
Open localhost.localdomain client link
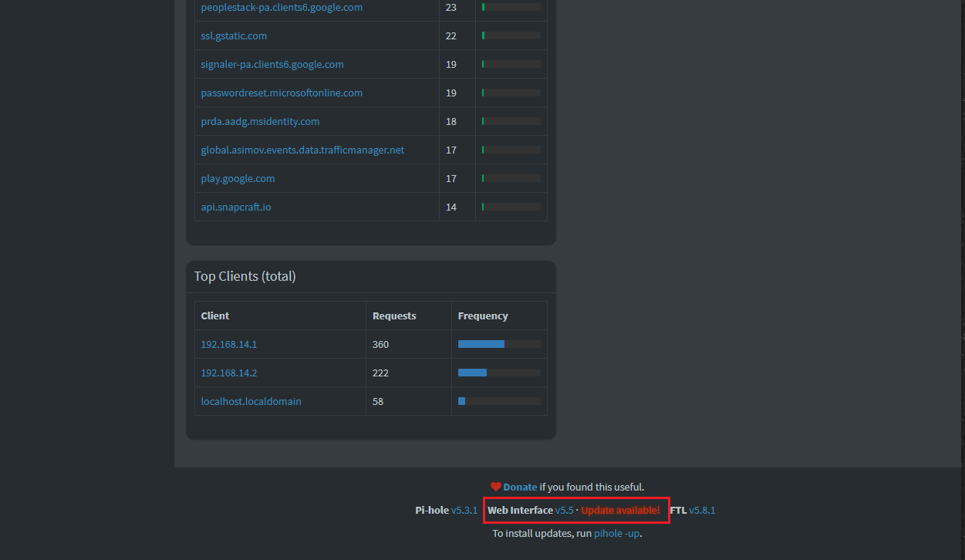251,401
